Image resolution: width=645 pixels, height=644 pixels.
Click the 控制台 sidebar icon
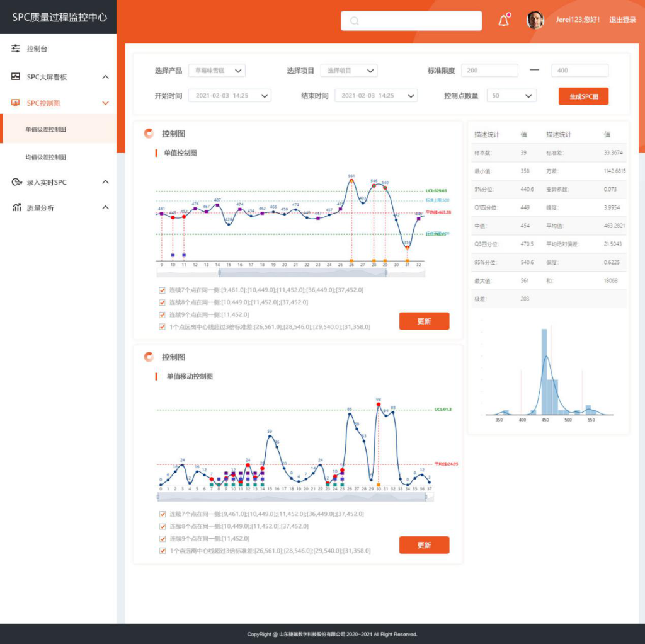(16, 49)
